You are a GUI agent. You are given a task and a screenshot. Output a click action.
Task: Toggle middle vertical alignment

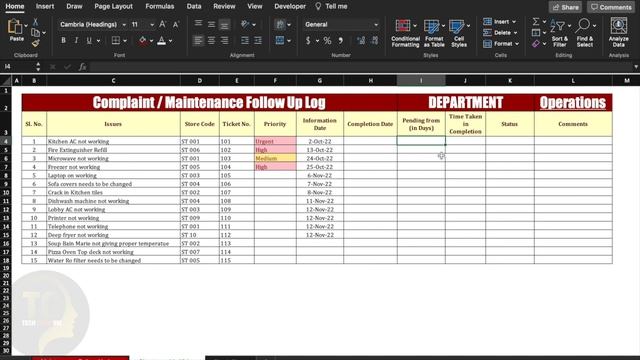[211, 24]
